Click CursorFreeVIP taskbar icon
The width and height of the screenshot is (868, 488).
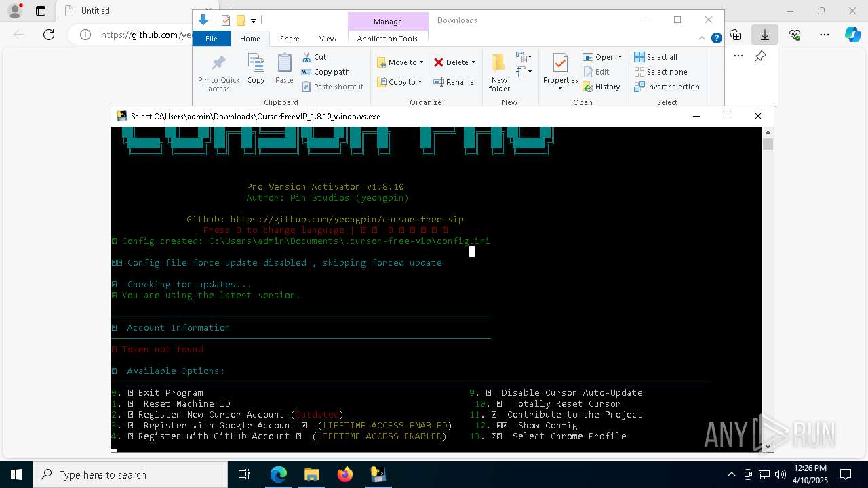pos(378,474)
